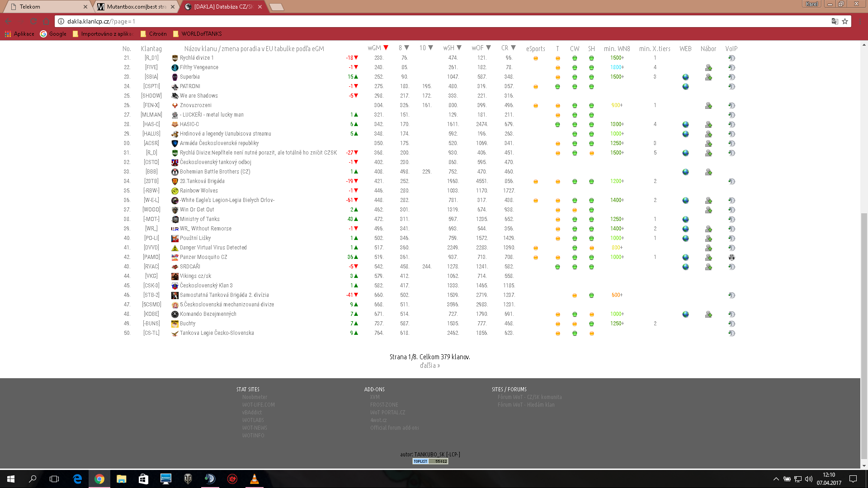Sort table by wGM arrow
The width and height of the screenshot is (868, 488).
click(x=386, y=48)
